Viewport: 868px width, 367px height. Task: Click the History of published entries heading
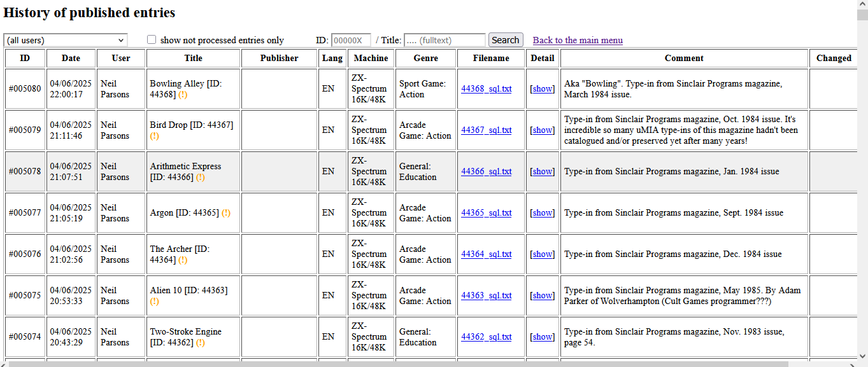coord(89,12)
